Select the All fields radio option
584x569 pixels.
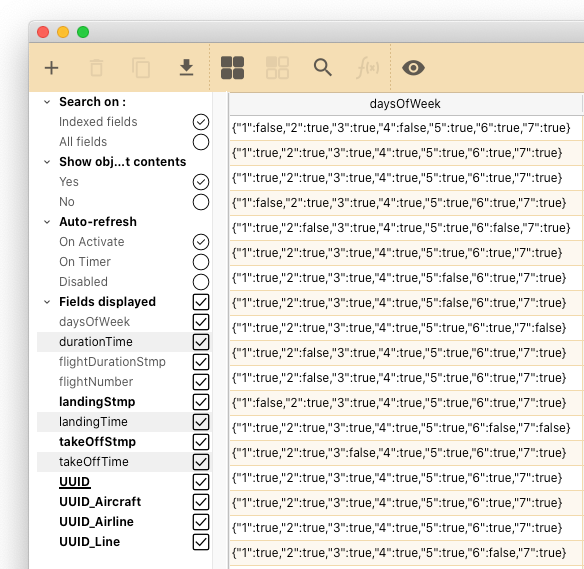(201, 142)
